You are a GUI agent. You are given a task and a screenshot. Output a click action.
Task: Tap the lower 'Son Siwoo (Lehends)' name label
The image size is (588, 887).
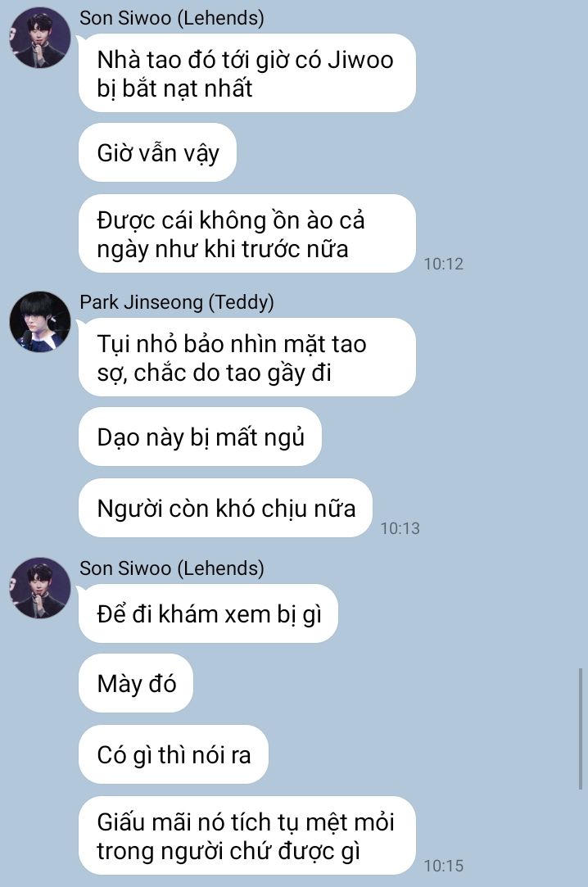(171, 568)
